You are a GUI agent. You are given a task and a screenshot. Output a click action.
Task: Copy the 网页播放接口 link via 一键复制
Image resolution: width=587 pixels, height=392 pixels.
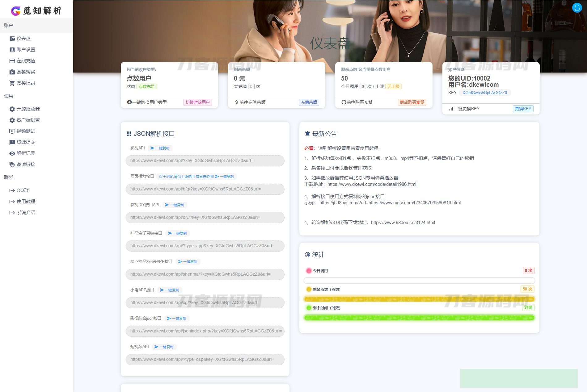click(x=225, y=177)
